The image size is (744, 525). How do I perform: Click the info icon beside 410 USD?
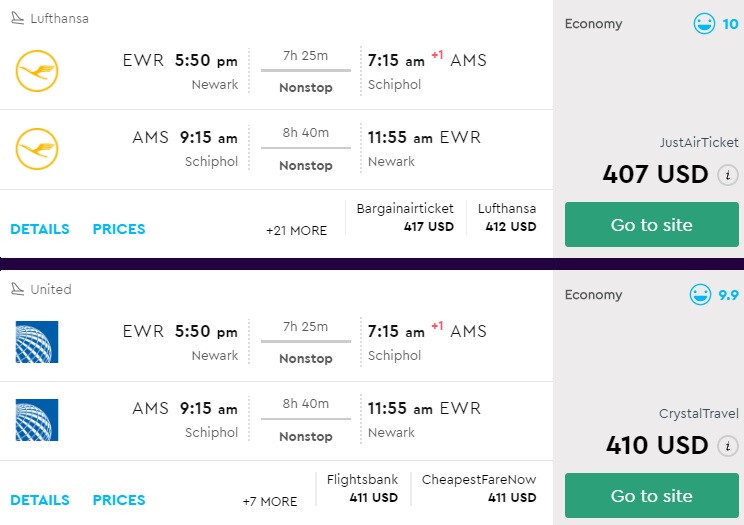tap(727, 446)
